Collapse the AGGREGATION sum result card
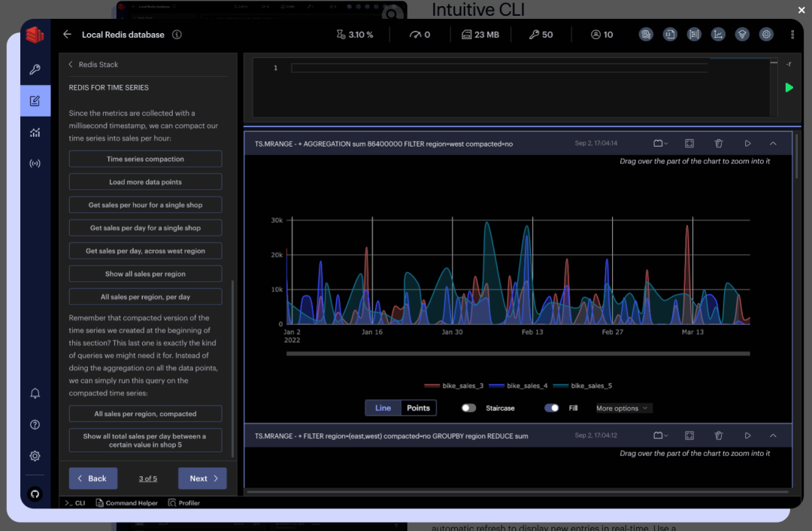The image size is (812, 531). [x=773, y=144]
